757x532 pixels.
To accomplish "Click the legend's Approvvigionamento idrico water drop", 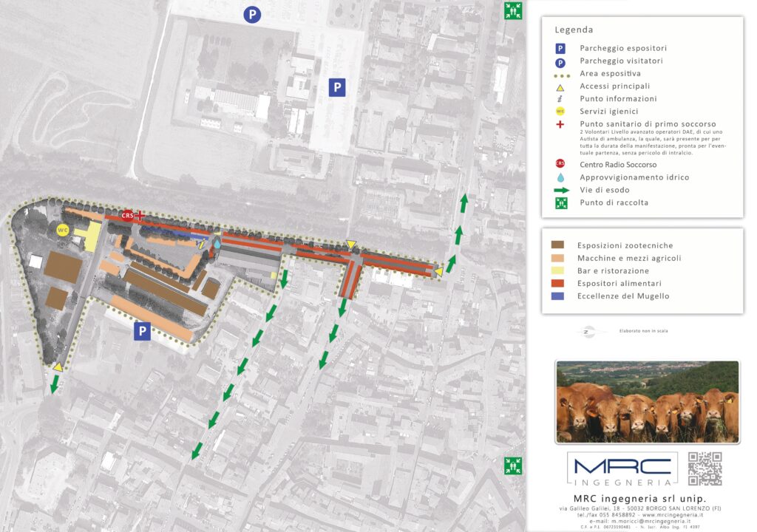I will point(560,177).
